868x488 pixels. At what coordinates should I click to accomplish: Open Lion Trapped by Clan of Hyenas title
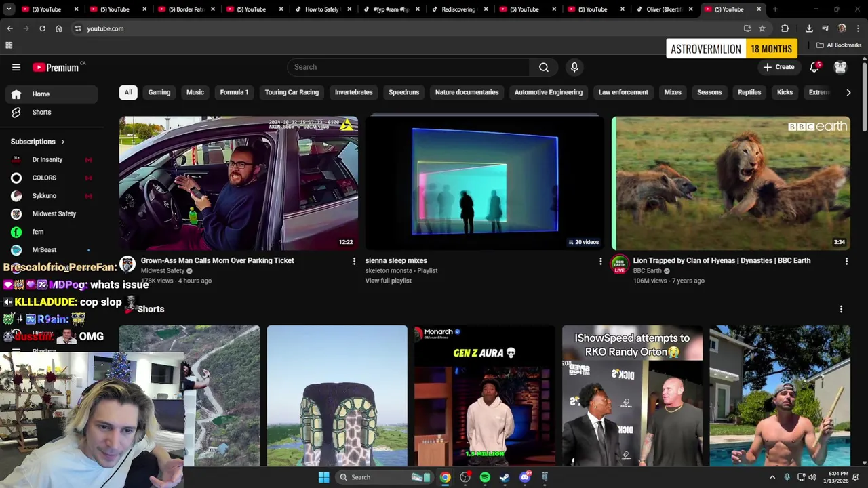(722, 260)
